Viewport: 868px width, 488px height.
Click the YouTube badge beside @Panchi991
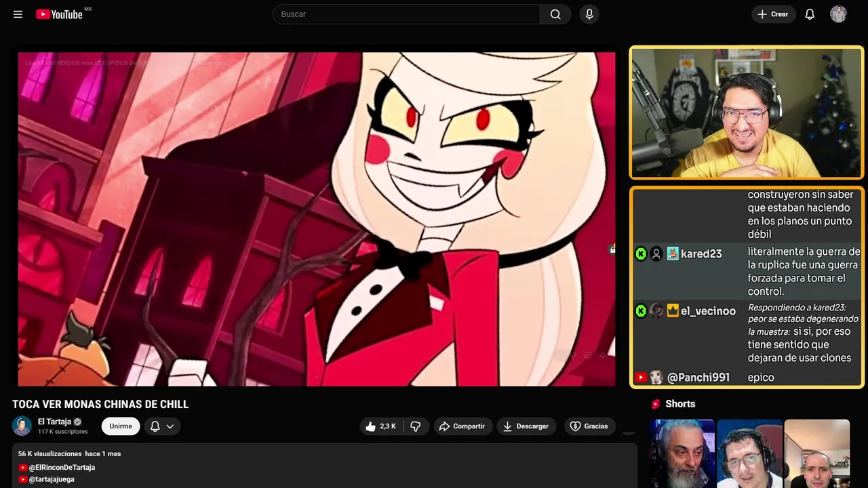[641, 378]
